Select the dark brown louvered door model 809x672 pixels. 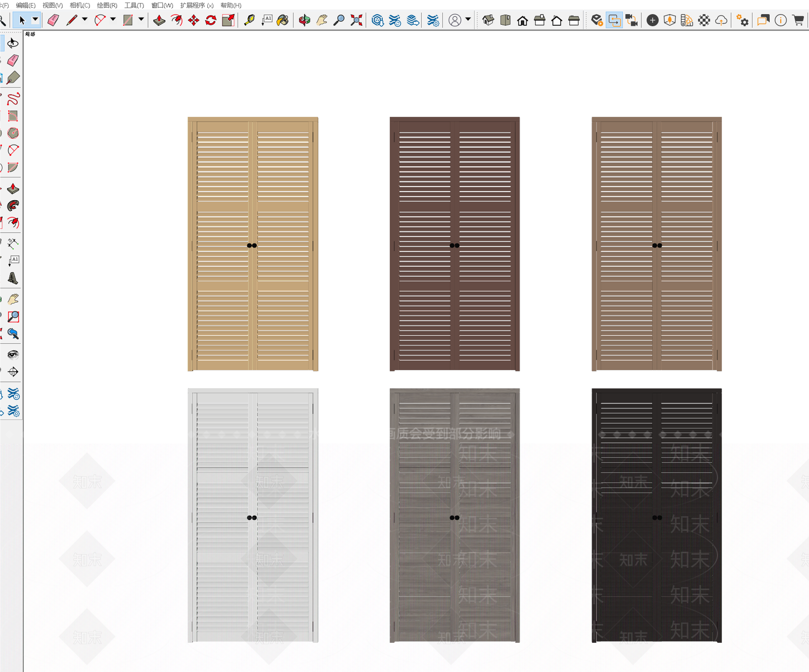click(x=455, y=244)
